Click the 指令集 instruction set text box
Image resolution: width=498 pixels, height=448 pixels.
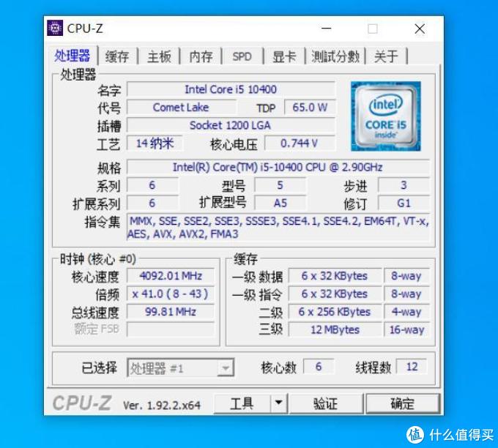278,228
